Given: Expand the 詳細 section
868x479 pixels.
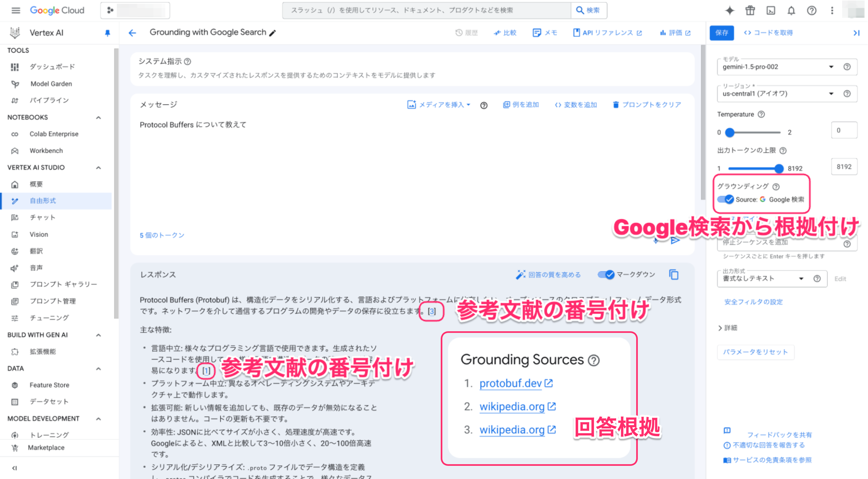Looking at the screenshot, I should click(x=727, y=328).
